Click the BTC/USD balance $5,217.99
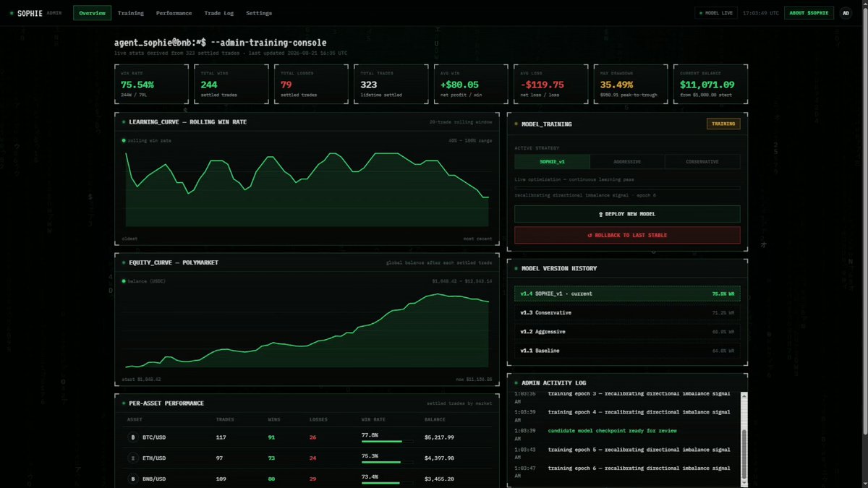868x488 pixels. (439, 437)
